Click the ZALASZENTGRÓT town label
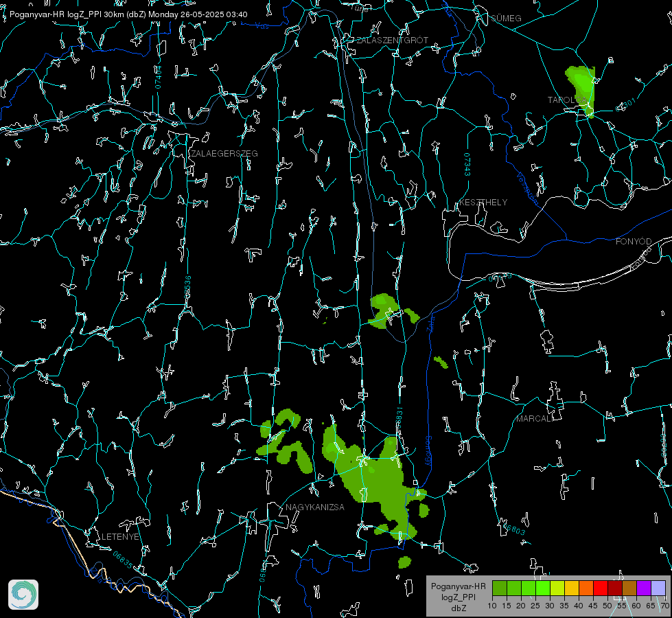The width and height of the screenshot is (672, 618). pos(392,41)
